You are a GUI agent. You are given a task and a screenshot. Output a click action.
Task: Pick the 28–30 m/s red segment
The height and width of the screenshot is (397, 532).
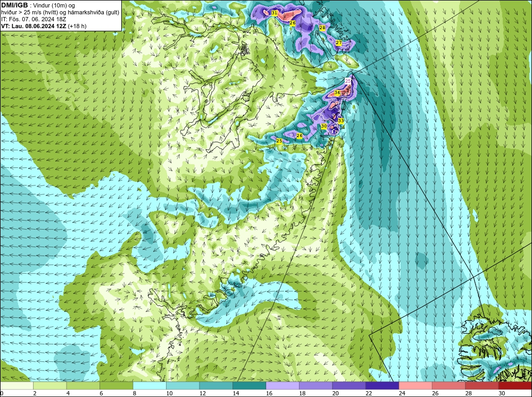[482, 386]
